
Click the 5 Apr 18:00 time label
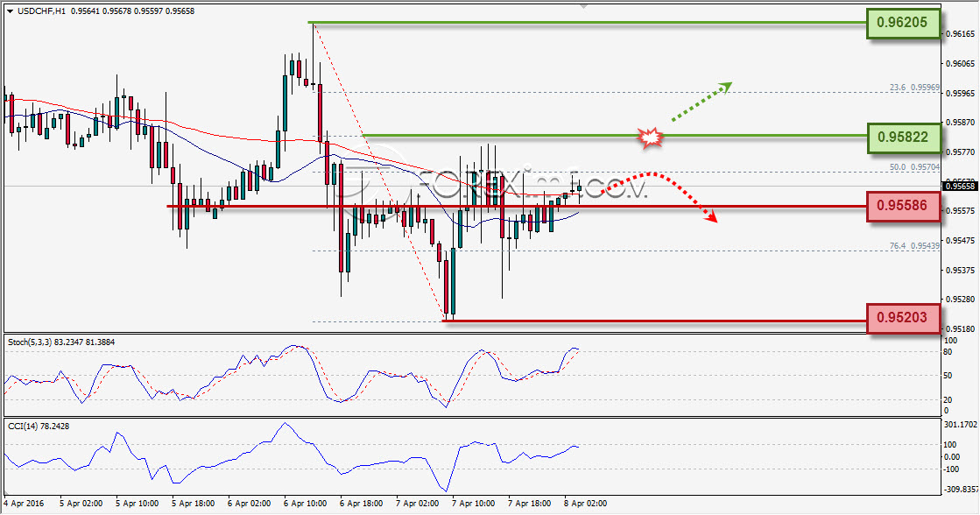click(194, 503)
